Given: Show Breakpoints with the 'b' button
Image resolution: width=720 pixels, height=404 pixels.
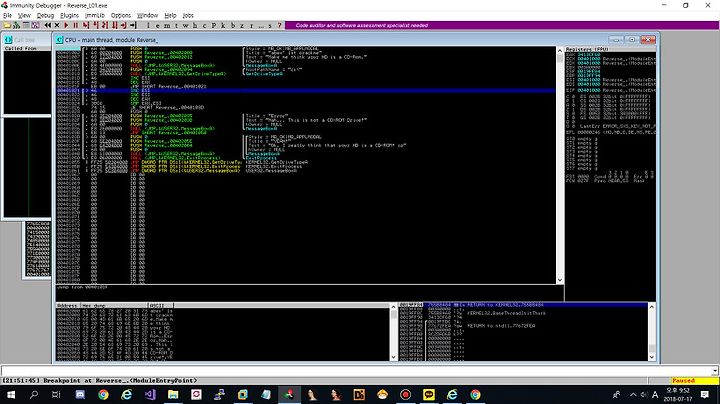Looking at the screenshot, I should coord(233,25).
